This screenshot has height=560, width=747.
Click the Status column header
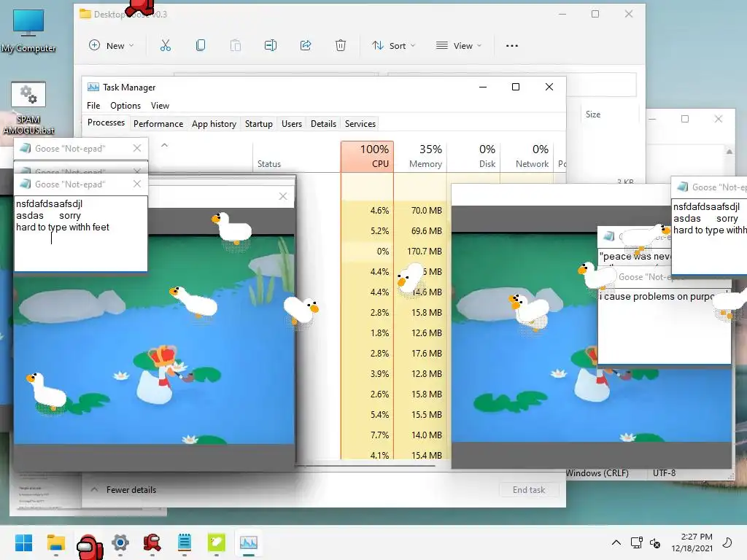tap(269, 164)
